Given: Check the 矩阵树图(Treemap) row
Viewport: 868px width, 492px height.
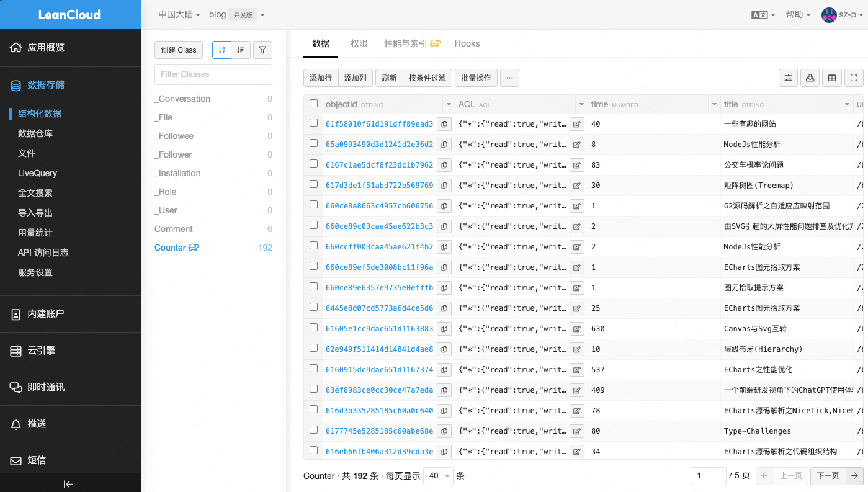Looking at the screenshot, I should coord(314,184).
